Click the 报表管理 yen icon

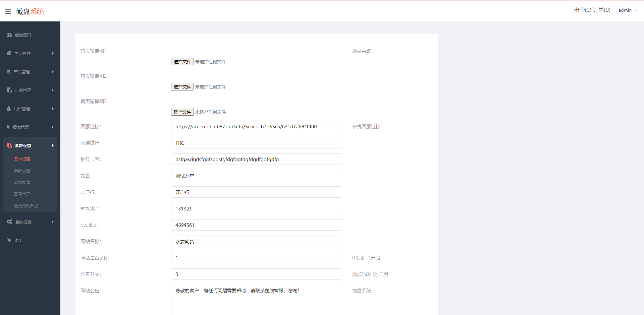pyautogui.click(x=8, y=127)
